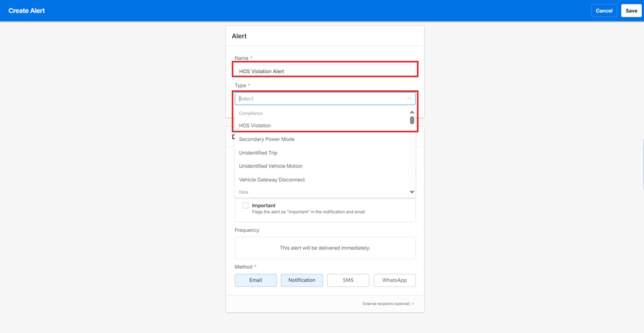
Task: Enable SMS delivery method
Action: (348, 280)
